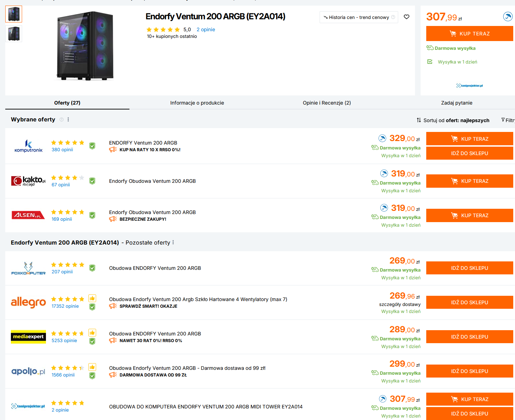The width and height of the screenshot is (515, 420).
Task: Click the 269,96 zł Allegro price
Action: (405, 296)
